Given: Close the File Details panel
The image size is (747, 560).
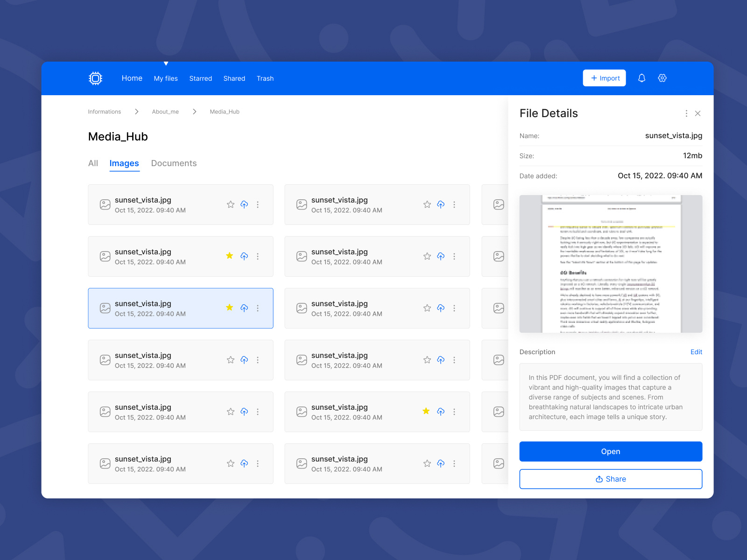Looking at the screenshot, I should [x=698, y=113].
